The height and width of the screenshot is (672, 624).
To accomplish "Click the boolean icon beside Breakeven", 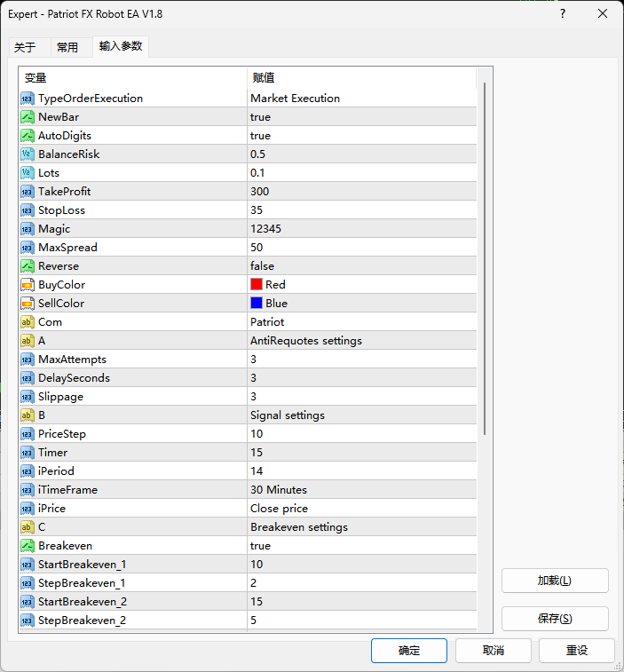I will pos(28,546).
